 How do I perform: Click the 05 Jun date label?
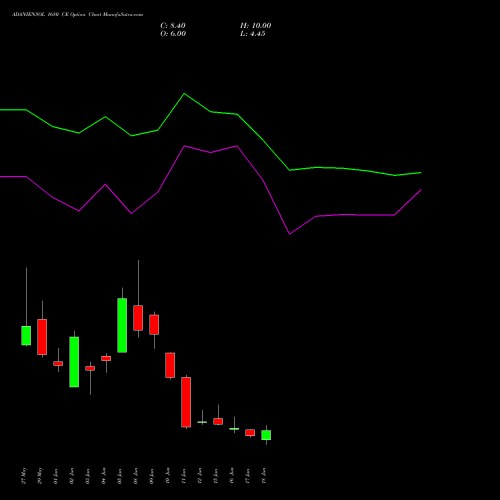pos(120,476)
